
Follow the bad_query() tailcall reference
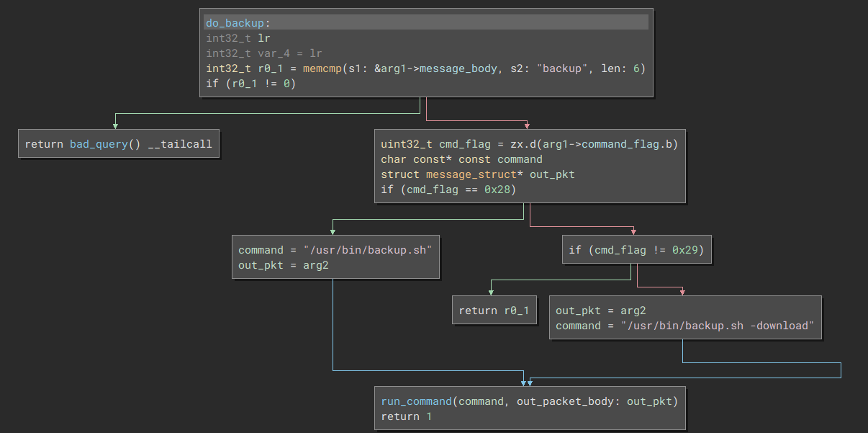click(98, 144)
